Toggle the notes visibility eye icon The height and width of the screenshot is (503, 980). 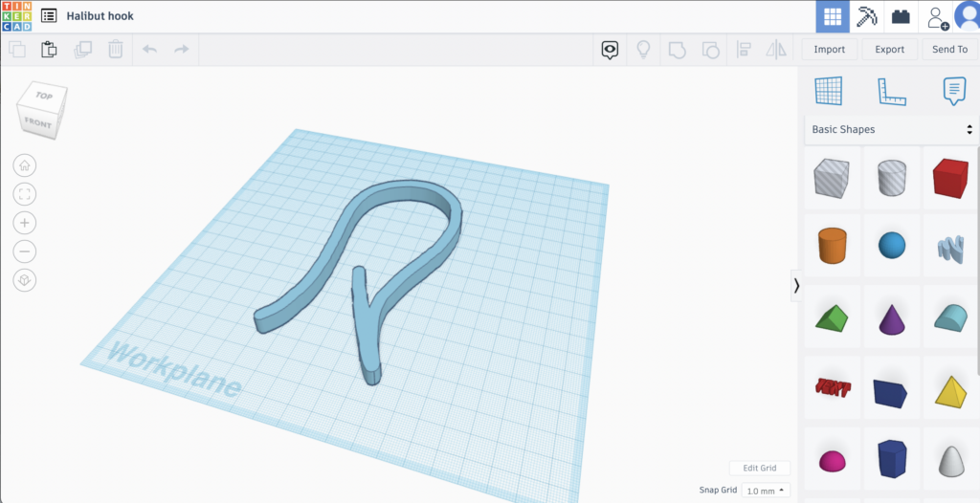[610, 50]
